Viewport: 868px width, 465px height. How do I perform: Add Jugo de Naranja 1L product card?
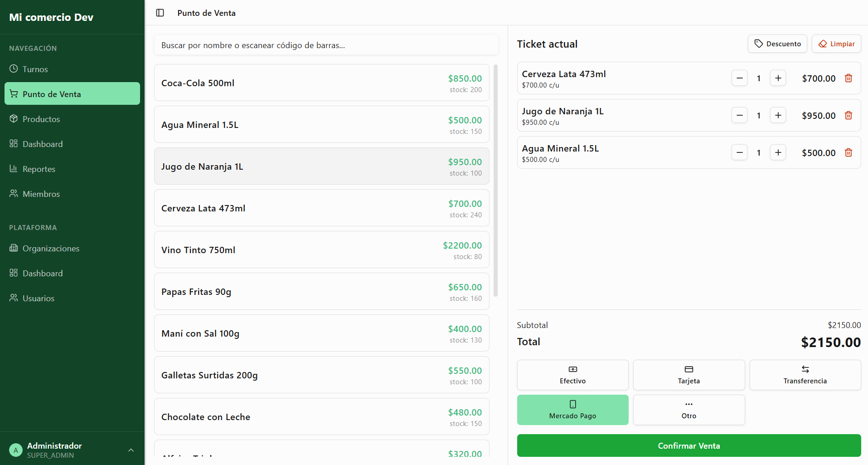click(x=321, y=166)
